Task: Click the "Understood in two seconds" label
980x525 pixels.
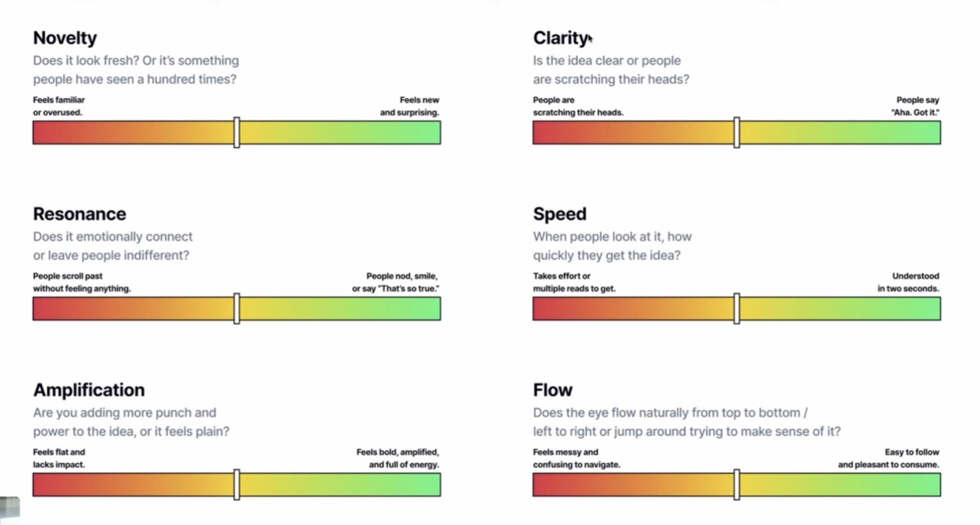Action: click(909, 282)
